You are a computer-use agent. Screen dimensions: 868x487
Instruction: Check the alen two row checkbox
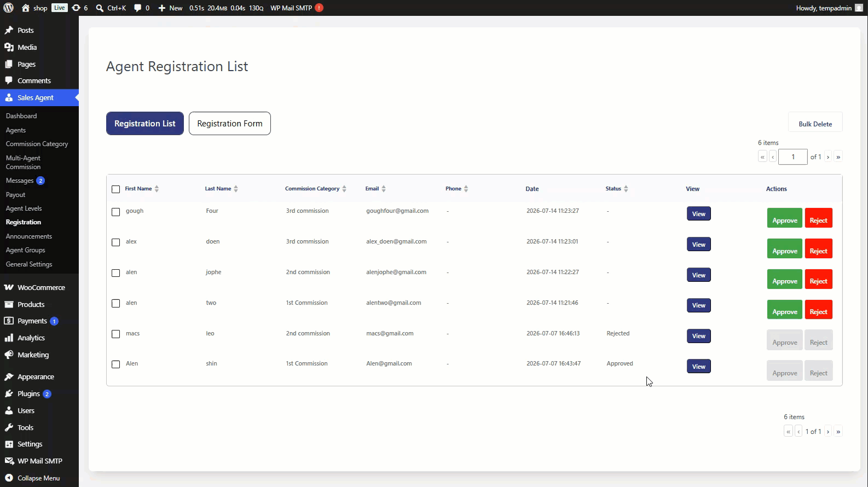pos(115,303)
